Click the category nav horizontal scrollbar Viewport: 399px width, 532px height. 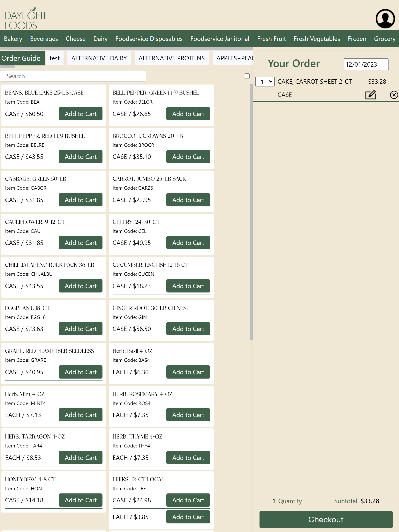[127, 48]
